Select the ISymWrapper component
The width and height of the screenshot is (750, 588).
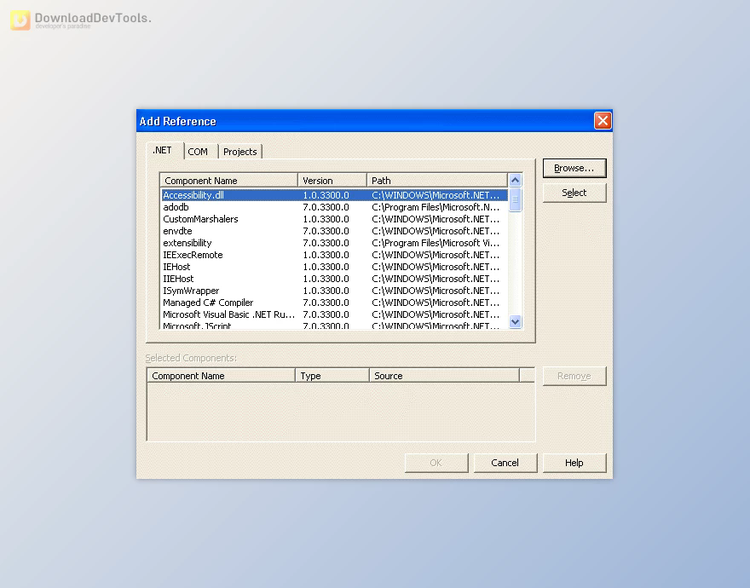click(x=334, y=291)
